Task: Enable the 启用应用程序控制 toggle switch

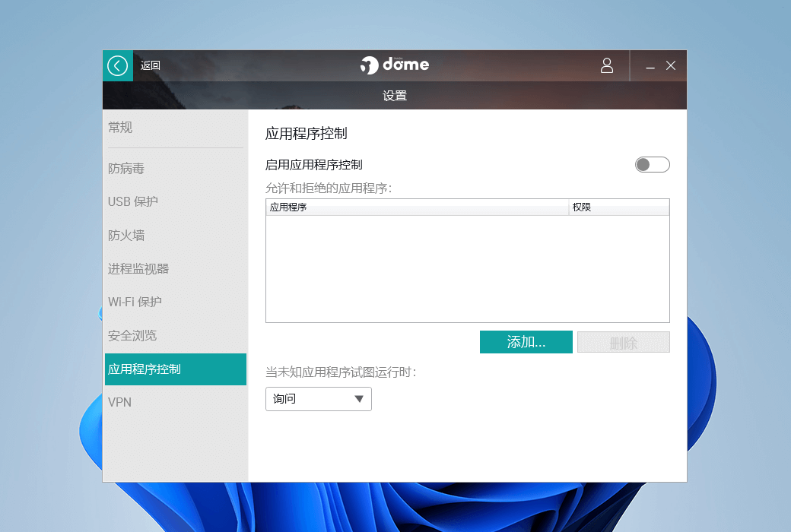Action: (652, 165)
